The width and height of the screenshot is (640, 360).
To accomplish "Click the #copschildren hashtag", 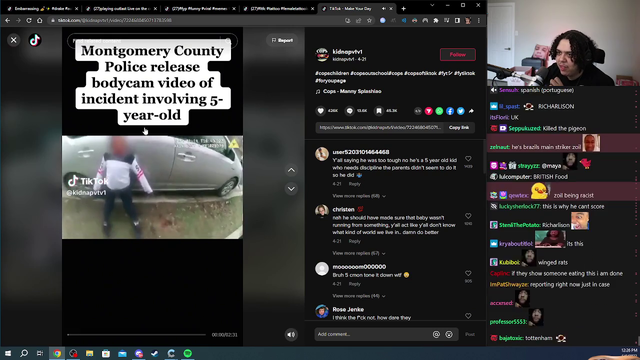I will click(332, 73).
